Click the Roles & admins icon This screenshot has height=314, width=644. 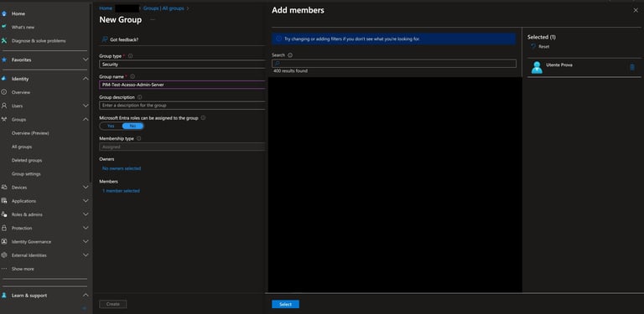tap(4, 214)
